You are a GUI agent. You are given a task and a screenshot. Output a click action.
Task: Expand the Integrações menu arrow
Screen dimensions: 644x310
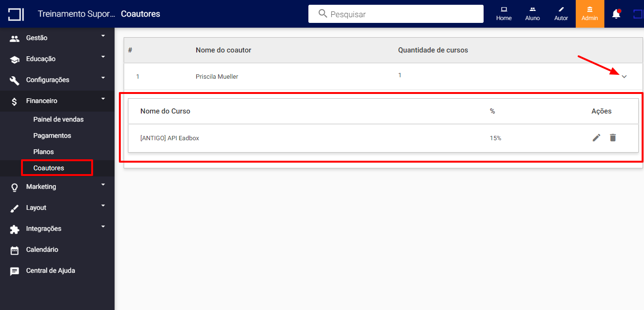coord(103,227)
